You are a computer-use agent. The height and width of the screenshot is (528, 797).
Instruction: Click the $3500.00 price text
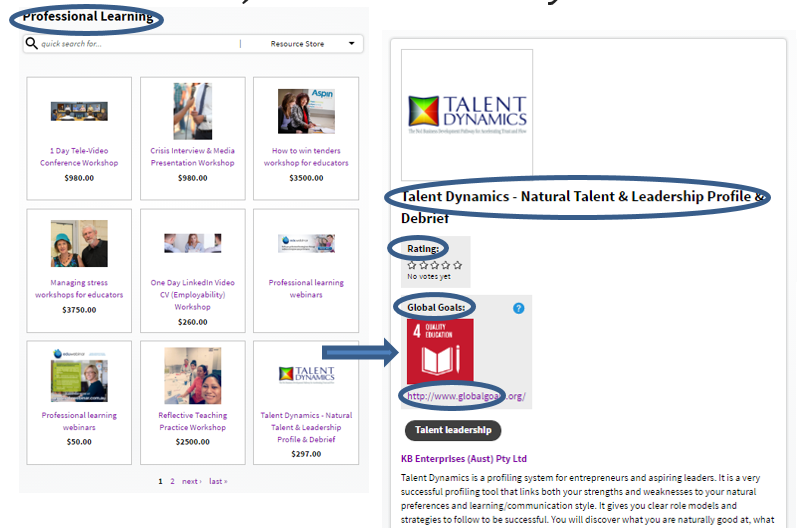[306, 178]
